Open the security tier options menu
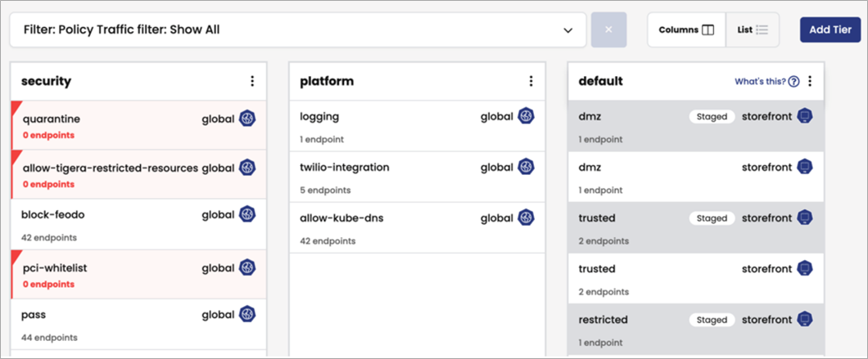 (x=252, y=81)
